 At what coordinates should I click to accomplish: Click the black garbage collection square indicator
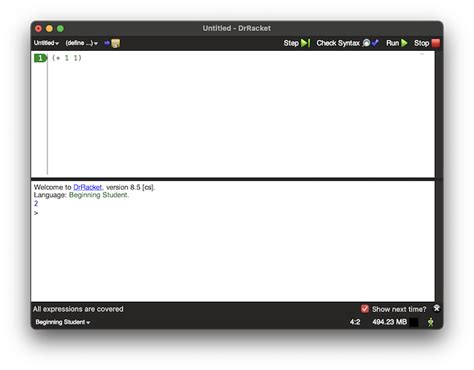[413, 322]
